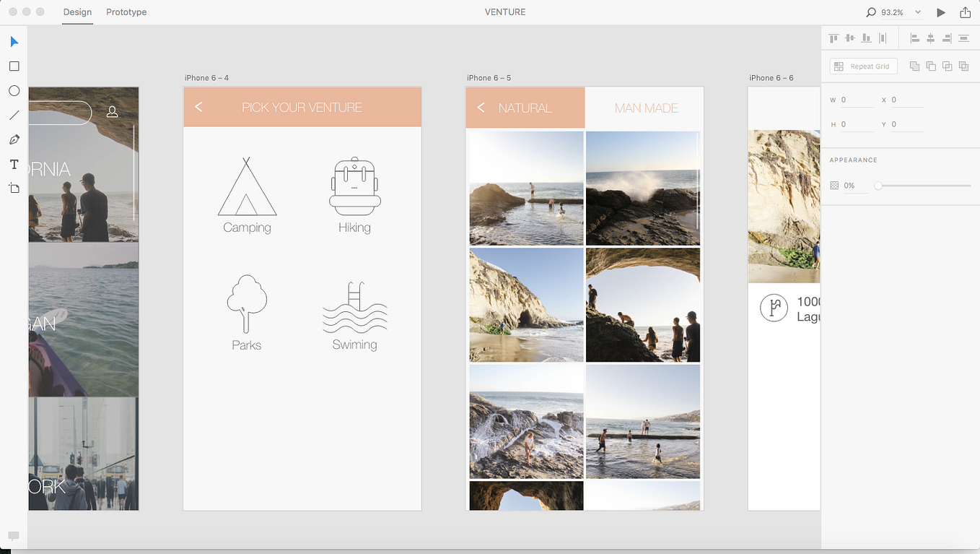This screenshot has width=980, height=554.
Task: Click the Hiking backpack icon
Action: click(x=355, y=186)
